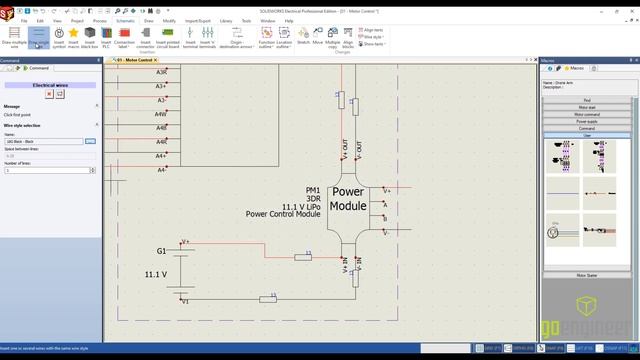
Task: Switch to the Draw ribbon tab
Action: click(x=149, y=21)
